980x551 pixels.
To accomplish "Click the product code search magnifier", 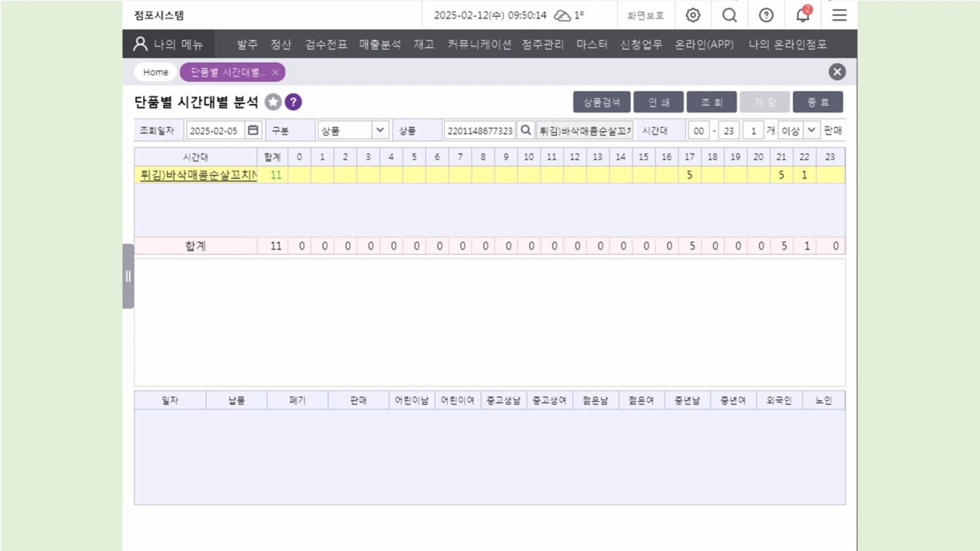I will (525, 130).
